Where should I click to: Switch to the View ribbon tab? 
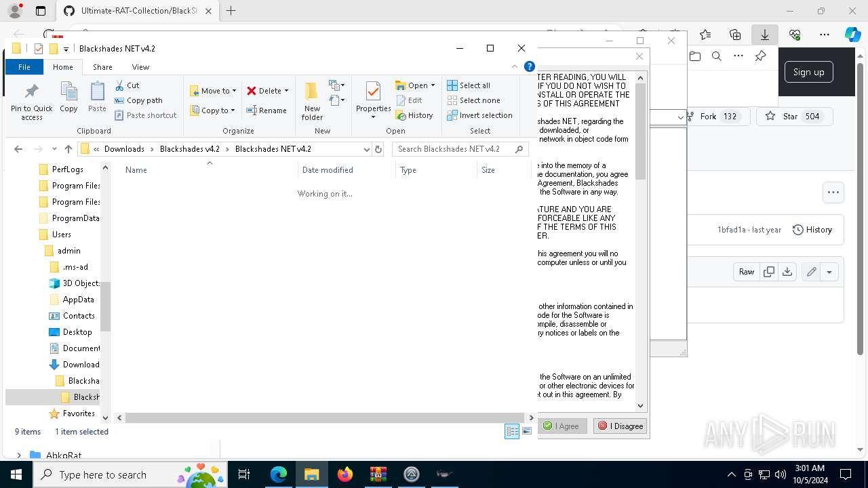[x=140, y=67]
